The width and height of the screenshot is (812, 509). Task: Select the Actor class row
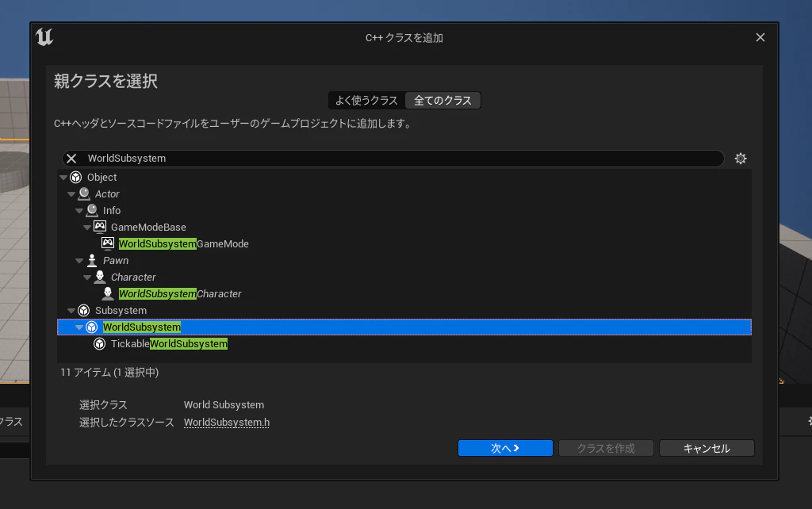[x=404, y=193]
